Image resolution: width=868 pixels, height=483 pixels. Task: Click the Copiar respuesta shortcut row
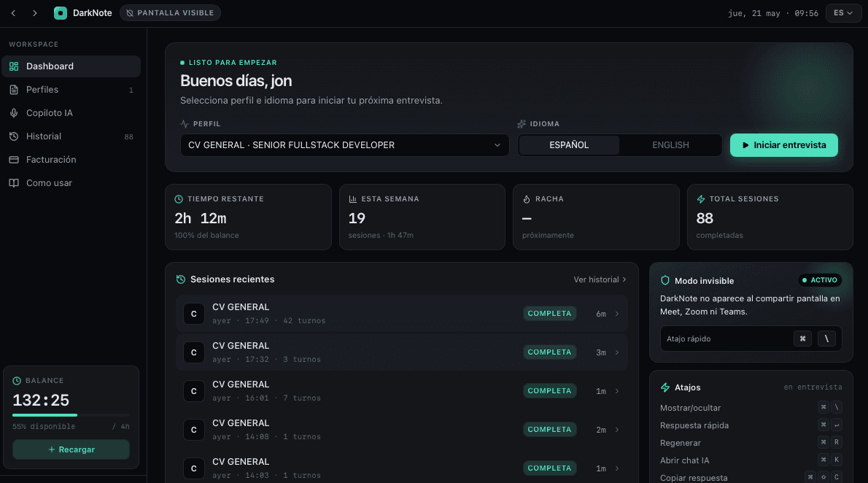(x=751, y=477)
